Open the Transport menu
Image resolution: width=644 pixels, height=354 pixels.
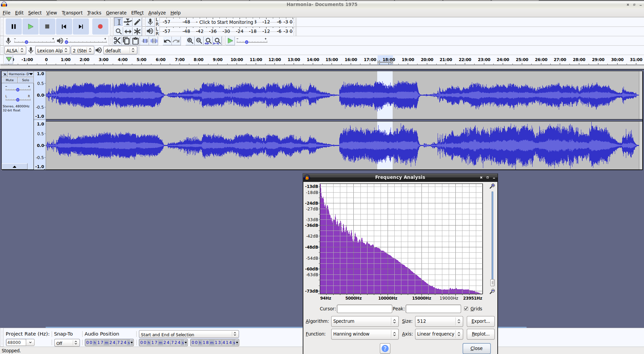(x=72, y=13)
